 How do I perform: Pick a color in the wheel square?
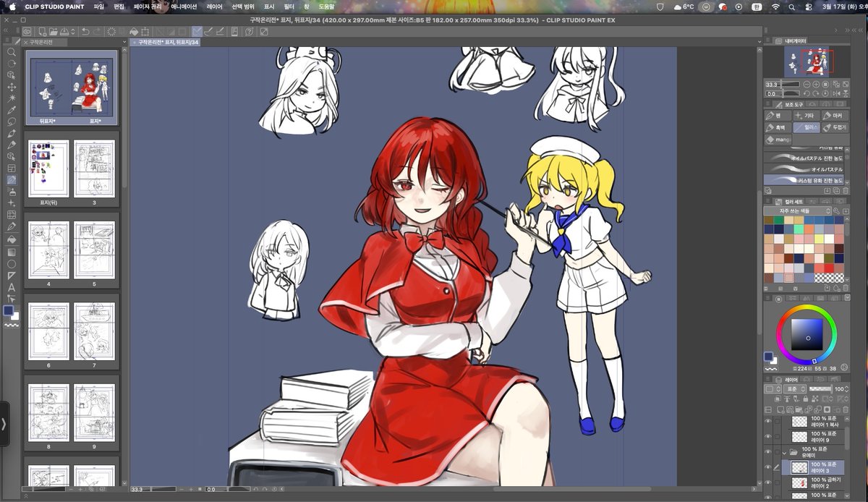[807, 334]
